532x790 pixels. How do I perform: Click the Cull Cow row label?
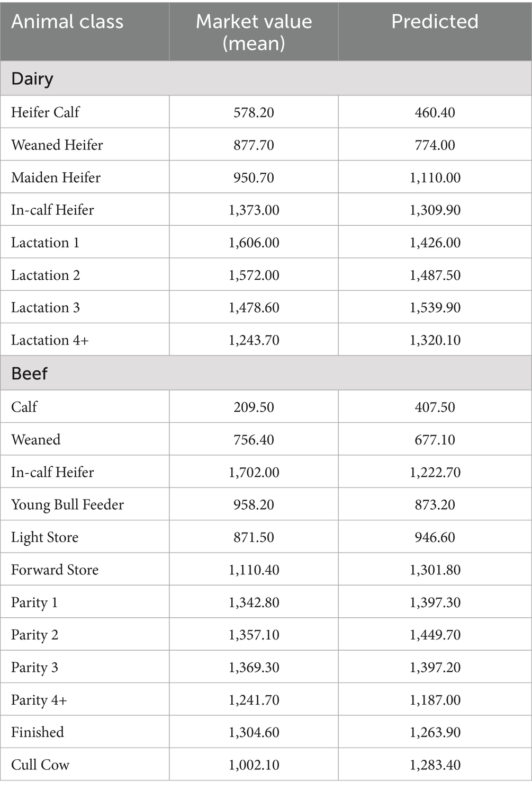click(x=40, y=765)
